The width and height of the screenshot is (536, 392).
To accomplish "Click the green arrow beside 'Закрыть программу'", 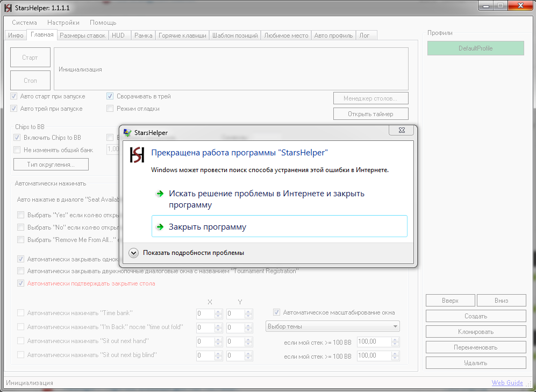I will 160,227.
